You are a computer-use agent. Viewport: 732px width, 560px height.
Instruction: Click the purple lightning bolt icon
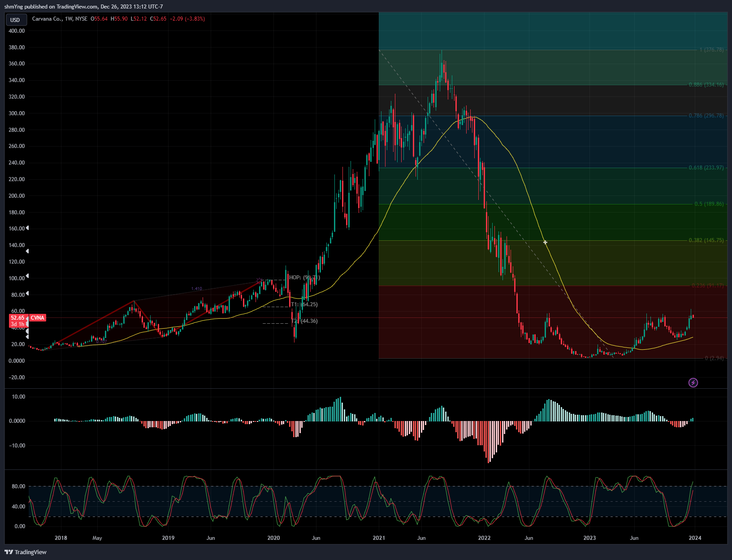tap(693, 382)
